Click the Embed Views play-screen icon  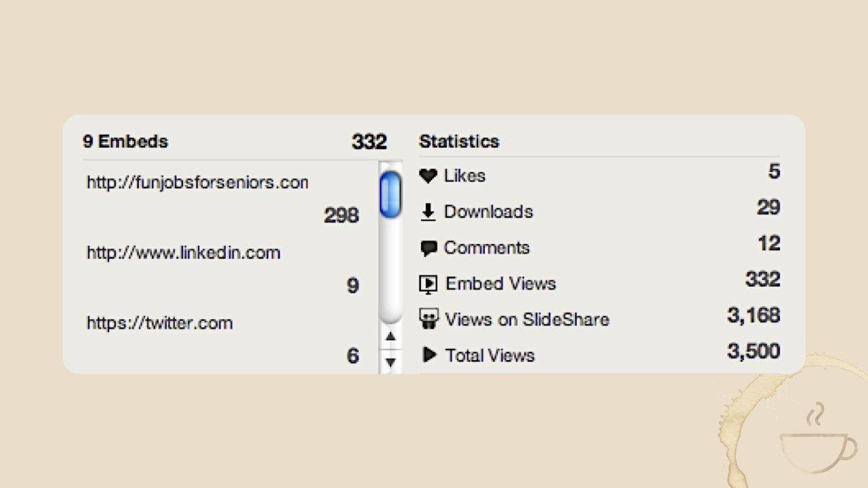click(x=428, y=283)
